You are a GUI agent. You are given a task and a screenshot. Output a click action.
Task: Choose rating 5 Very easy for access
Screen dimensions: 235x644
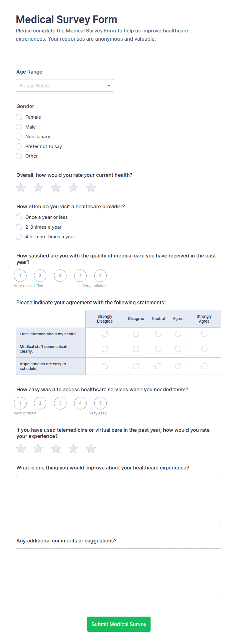pos(100,403)
